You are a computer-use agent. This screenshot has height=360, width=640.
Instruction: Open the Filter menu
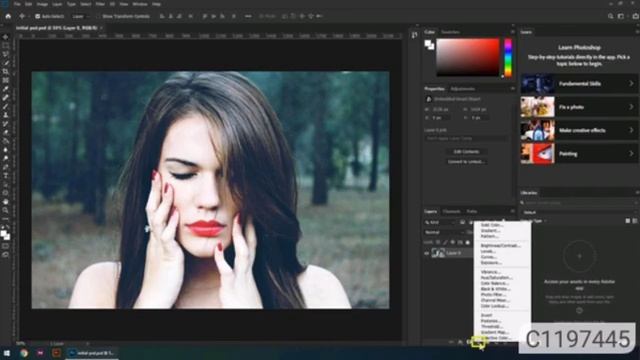pyautogui.click(x=100, y=4)
